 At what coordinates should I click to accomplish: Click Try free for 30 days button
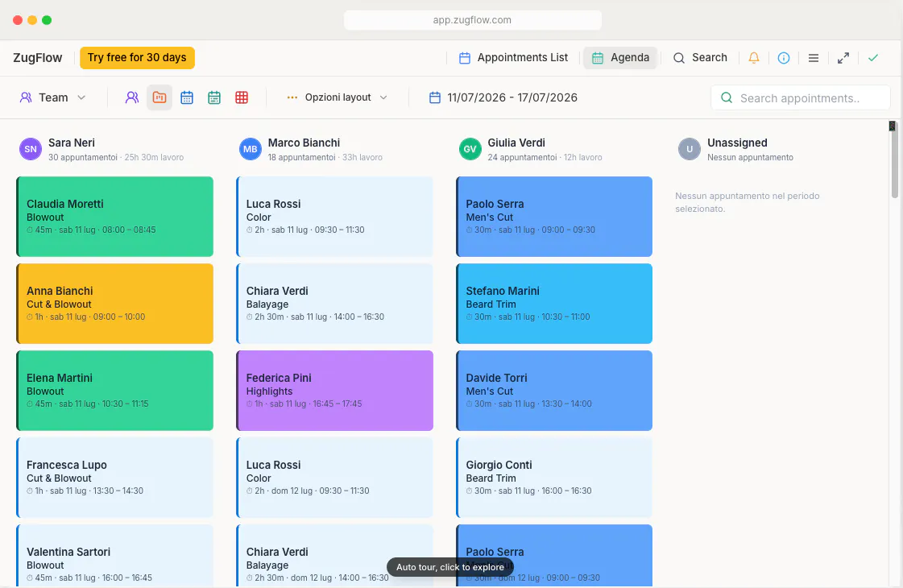(137, 57)
